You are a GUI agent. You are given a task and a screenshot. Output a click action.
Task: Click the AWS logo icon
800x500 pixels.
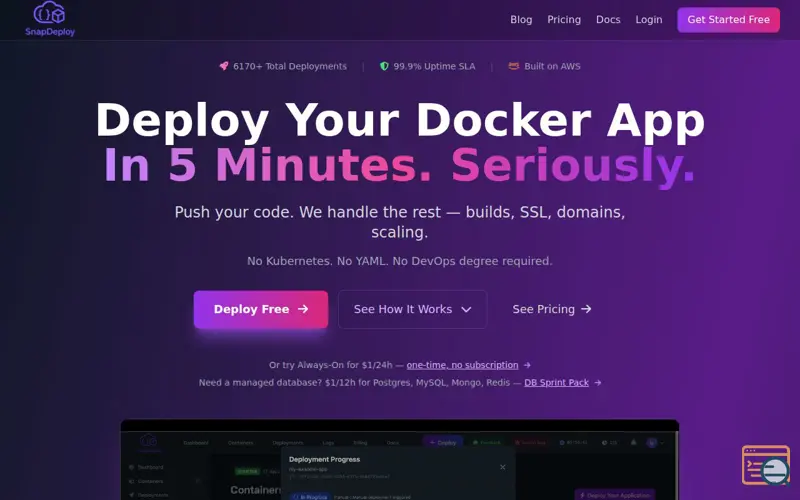point(513,66)
